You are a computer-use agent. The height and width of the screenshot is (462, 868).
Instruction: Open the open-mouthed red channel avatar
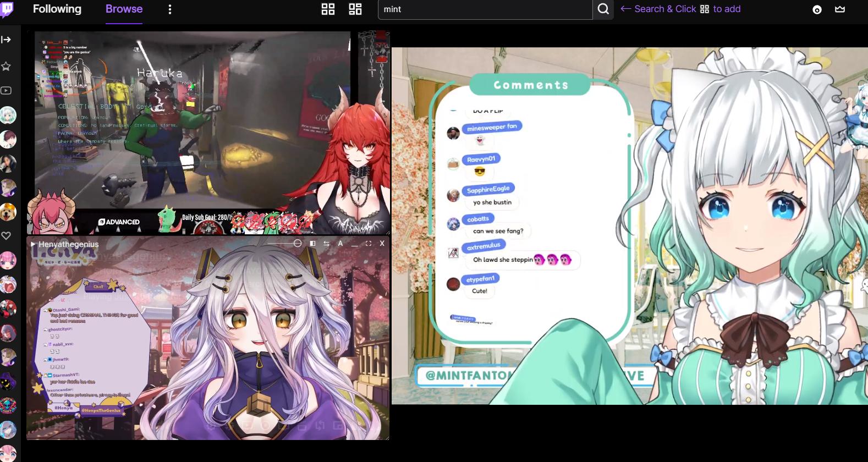pos(8,285)
